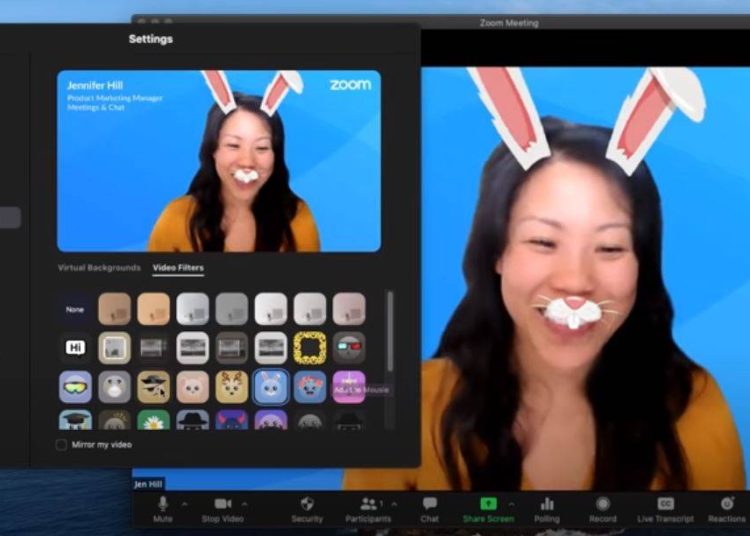The image size is (750, 536).
Task: Enable Live Transcript closed captions
Action: (x=665, y=510)
